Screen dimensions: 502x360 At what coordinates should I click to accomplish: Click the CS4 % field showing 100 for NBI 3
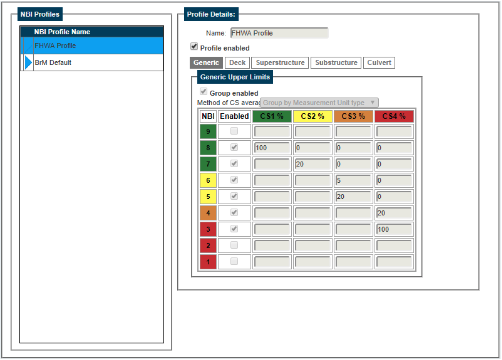tap(394, 229)
